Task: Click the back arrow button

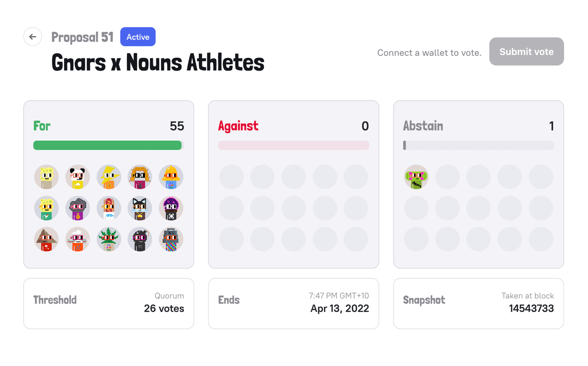Action: tap(33, 37)
